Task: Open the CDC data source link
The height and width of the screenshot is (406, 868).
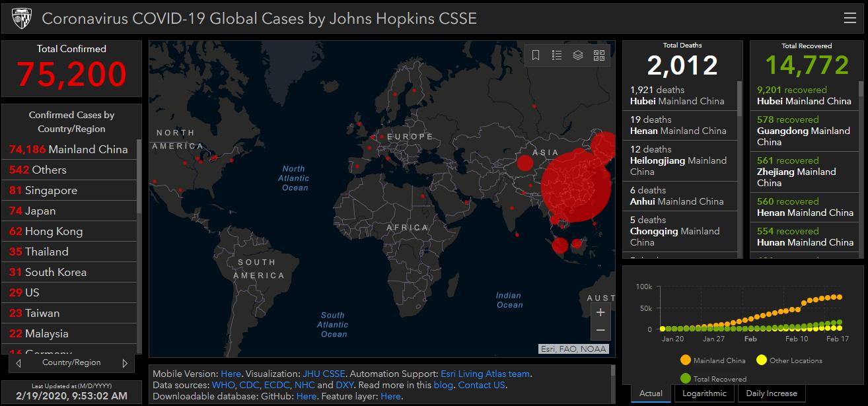Action: pos(248,385)
